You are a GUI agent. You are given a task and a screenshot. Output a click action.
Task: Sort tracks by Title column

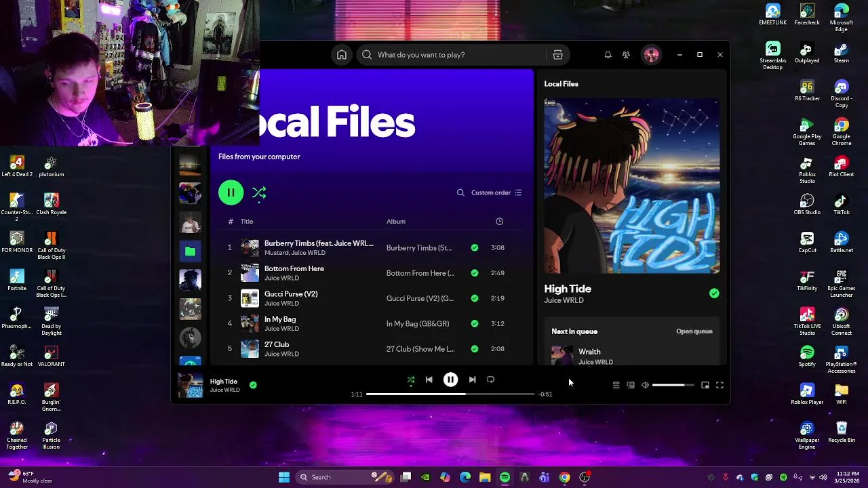[247, 222]
